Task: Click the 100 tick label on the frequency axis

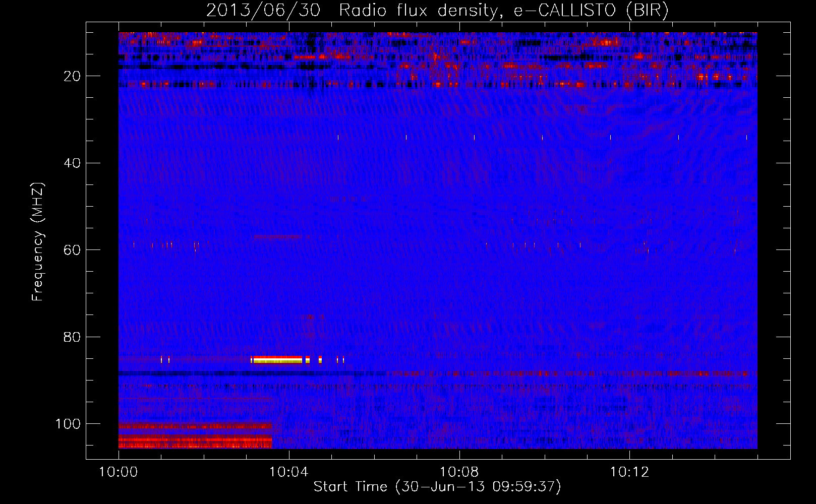Action: tap(68, 424)
